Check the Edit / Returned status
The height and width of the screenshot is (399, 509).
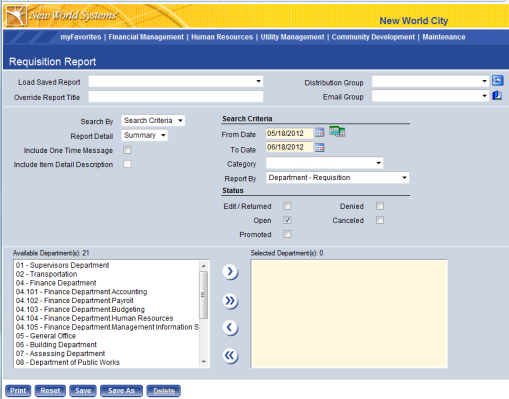point(287,206)
